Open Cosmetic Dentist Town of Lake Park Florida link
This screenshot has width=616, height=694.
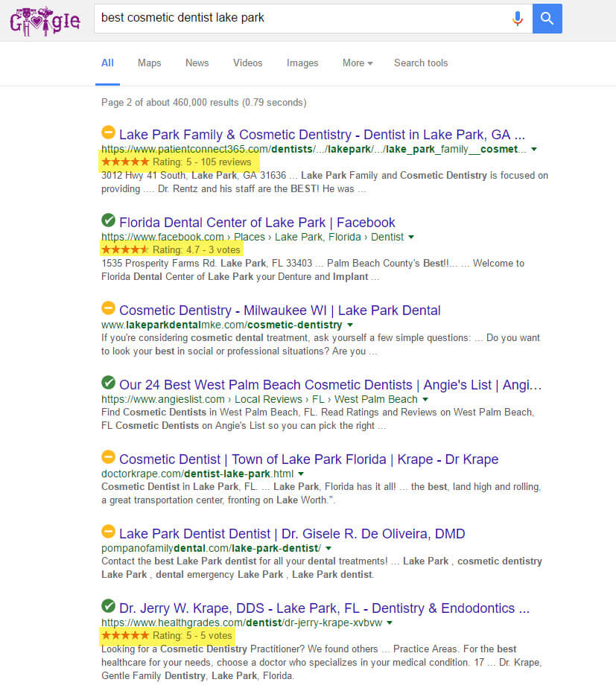tap(308, 459)
